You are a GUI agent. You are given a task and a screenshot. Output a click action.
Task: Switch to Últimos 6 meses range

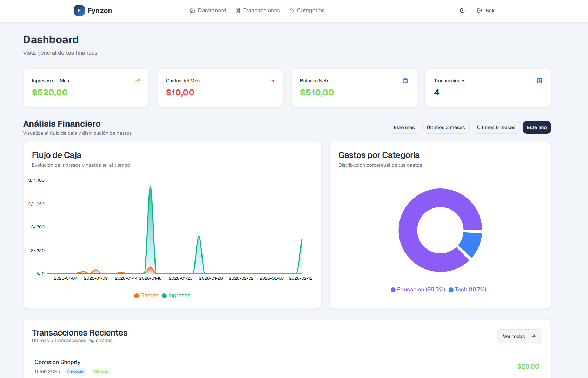click(496, 127)
